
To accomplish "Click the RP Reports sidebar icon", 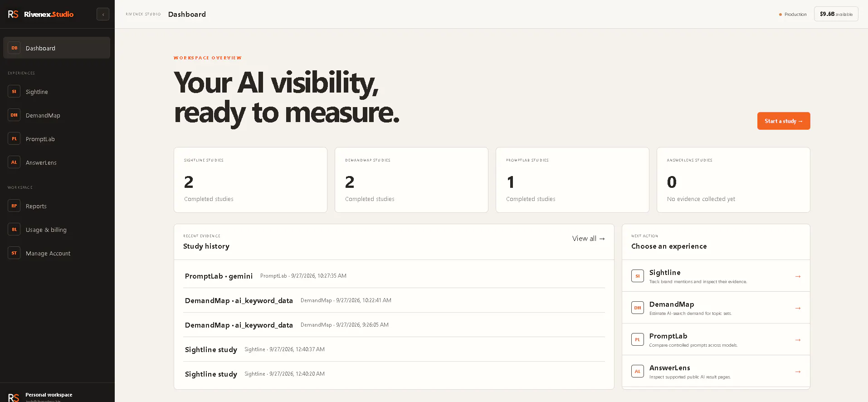I will (x=14, y=206).
